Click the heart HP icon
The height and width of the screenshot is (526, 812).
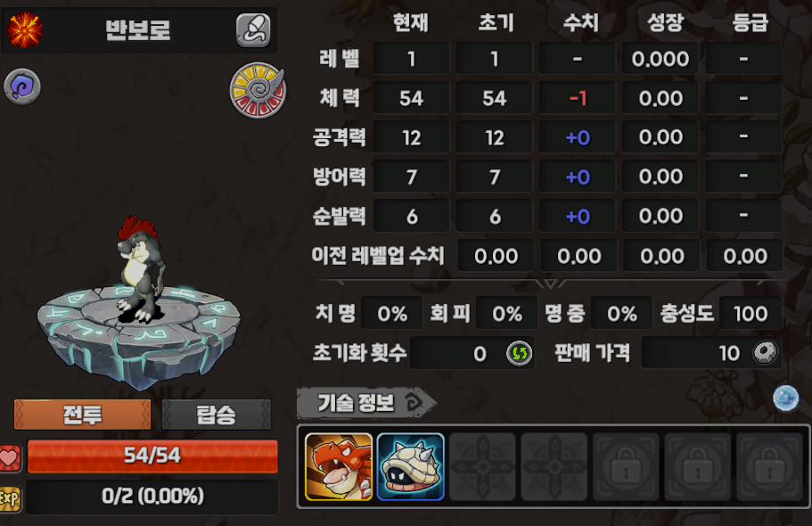click(x=10, y=457)
